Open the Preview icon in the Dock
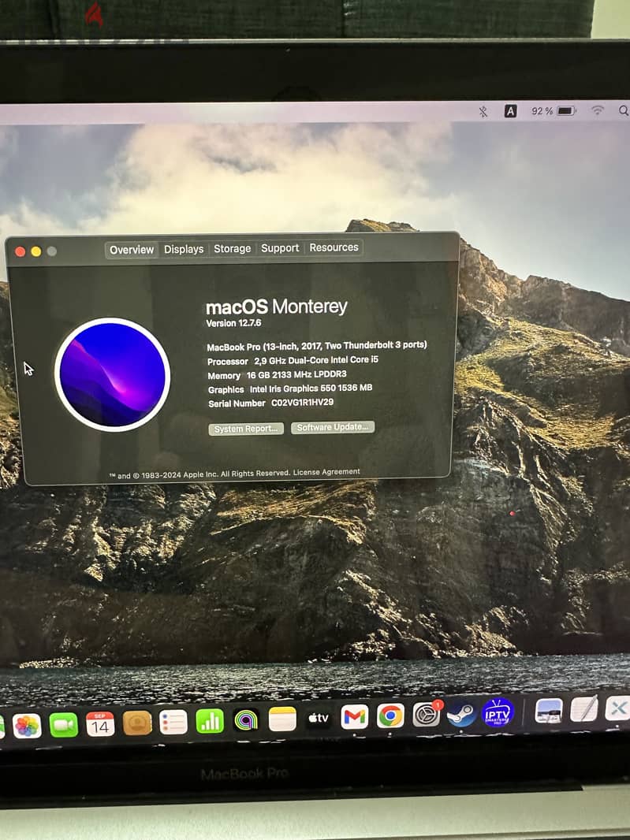This screenshot has width=630, height=840. tap(549, 711)
